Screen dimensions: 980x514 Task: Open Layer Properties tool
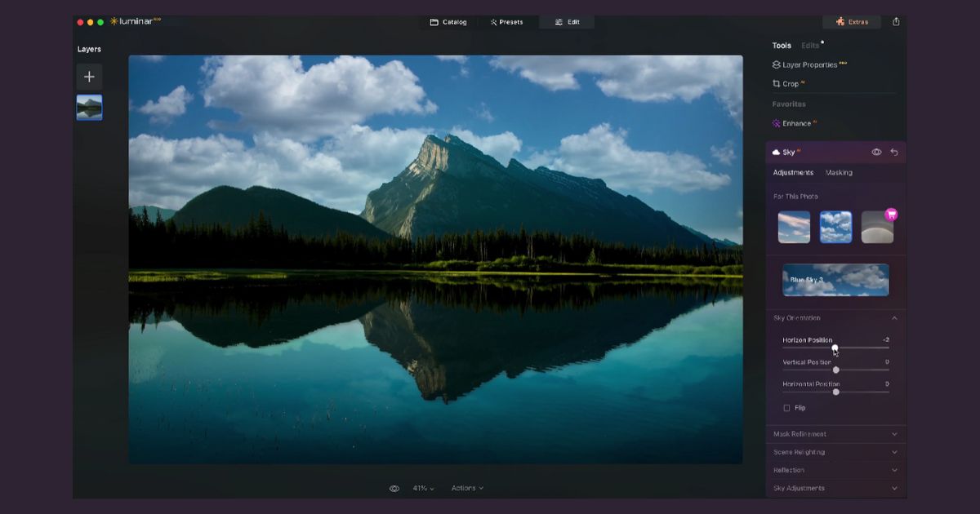pyautogui.click(x=809, y=64)
